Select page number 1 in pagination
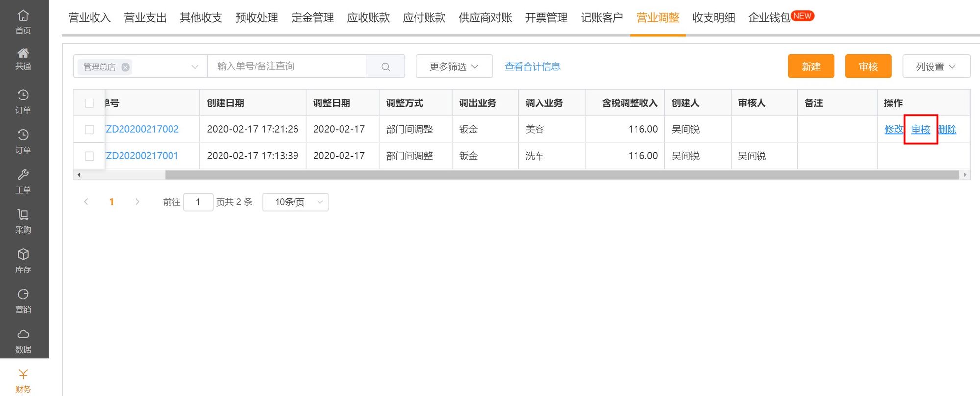The width and height of the screenshot is (980, 396). coord(112,202)
